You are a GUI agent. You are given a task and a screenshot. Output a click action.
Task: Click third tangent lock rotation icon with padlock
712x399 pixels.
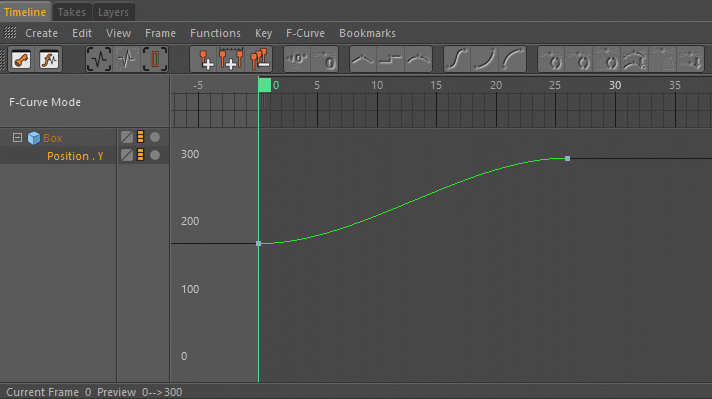pos(607,59)
